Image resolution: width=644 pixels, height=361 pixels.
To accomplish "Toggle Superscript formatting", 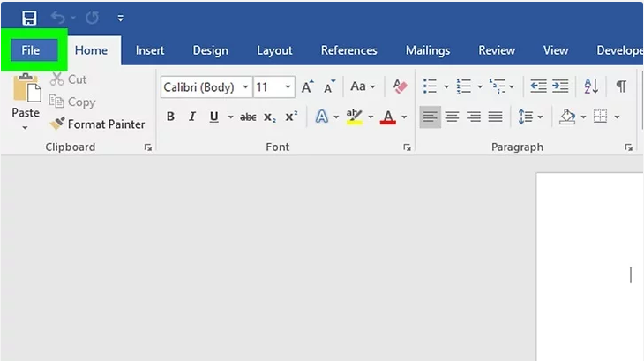I will point(291,117).
